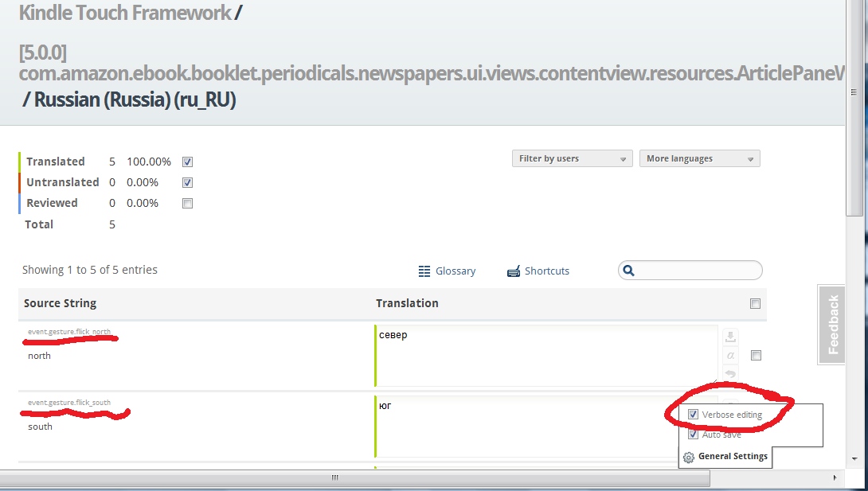Open the Shortcuts link
Image resolution: width=868 pixels, height=491 pixels.
tap(547, 271)
